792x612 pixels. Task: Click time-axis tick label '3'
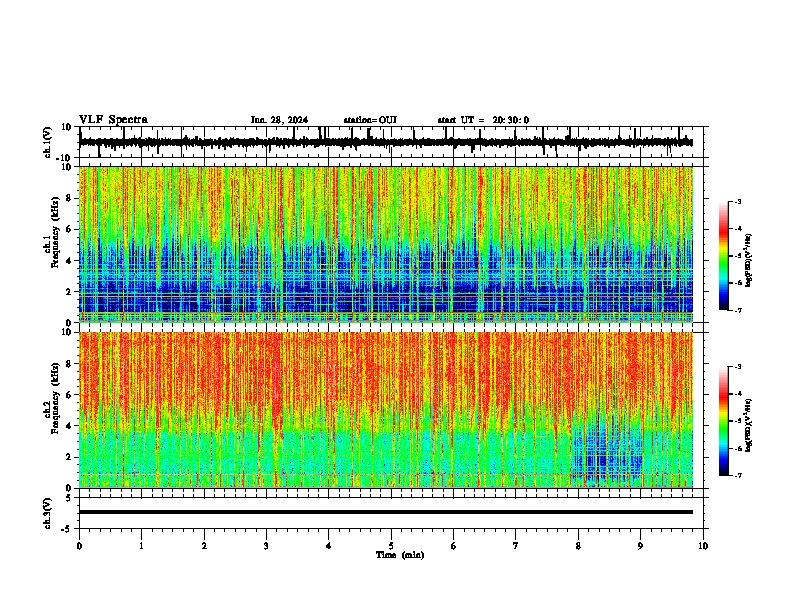(x=266, y=546)
